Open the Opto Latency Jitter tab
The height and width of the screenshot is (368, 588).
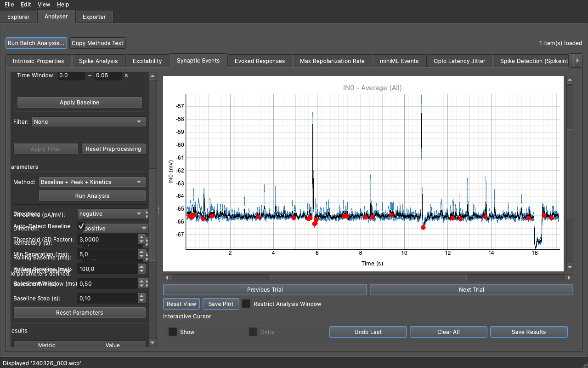click(x=459, y=61)
